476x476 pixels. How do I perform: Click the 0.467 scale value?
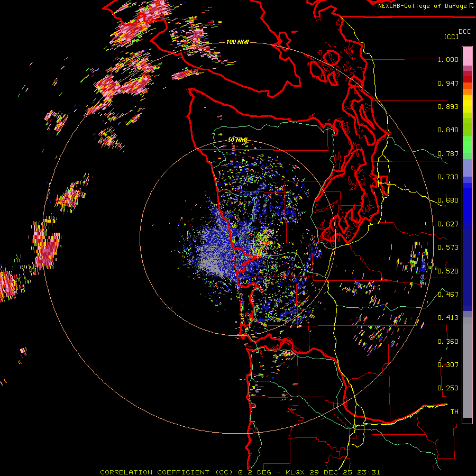(x=448, y=294)
